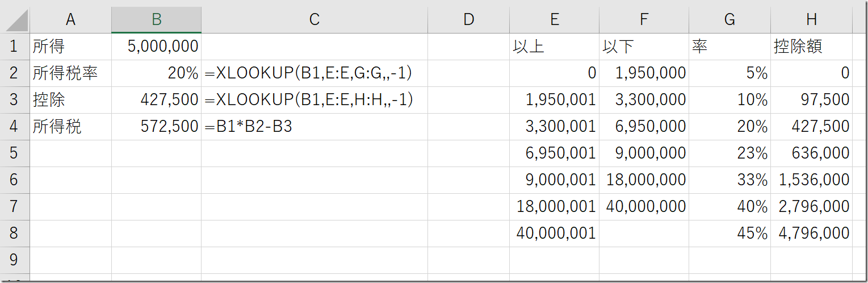Click cell showing 3,300,000
Image resolution: width=868 pixels, height=283 pixels.
point(644,100)
